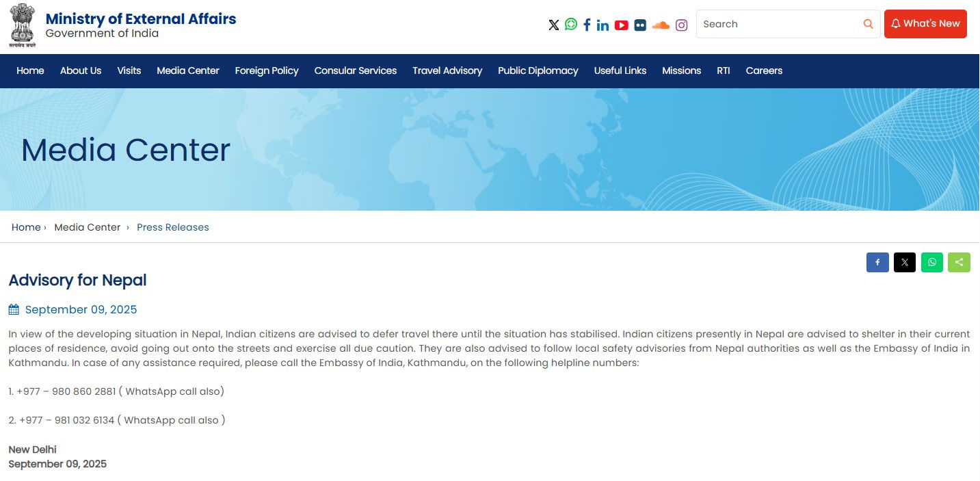Share the advisory on Facebook

[x=877, y=262]
